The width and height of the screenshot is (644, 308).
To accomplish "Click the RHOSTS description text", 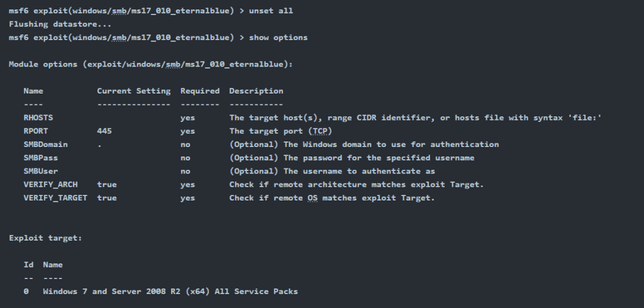I will point(415,118).
